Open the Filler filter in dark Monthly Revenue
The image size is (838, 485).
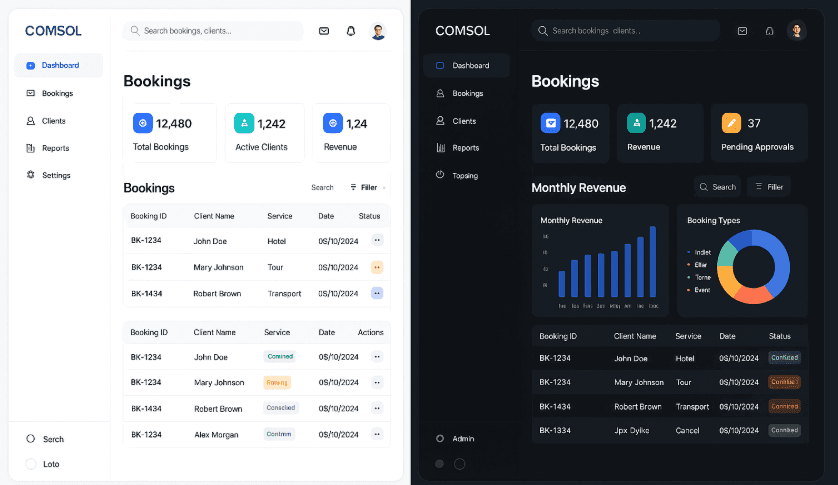[x=769, y=187]
